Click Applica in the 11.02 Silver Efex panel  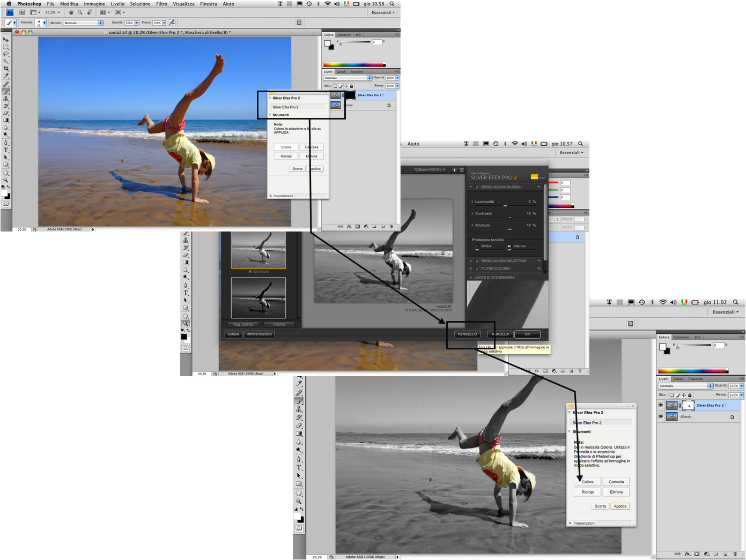point(620,506)
